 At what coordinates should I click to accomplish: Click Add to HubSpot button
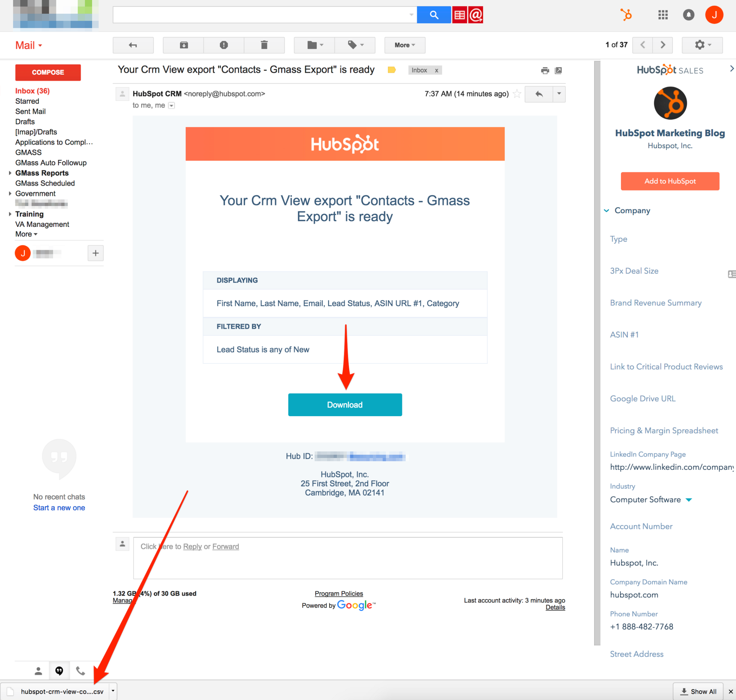(670, 181)
